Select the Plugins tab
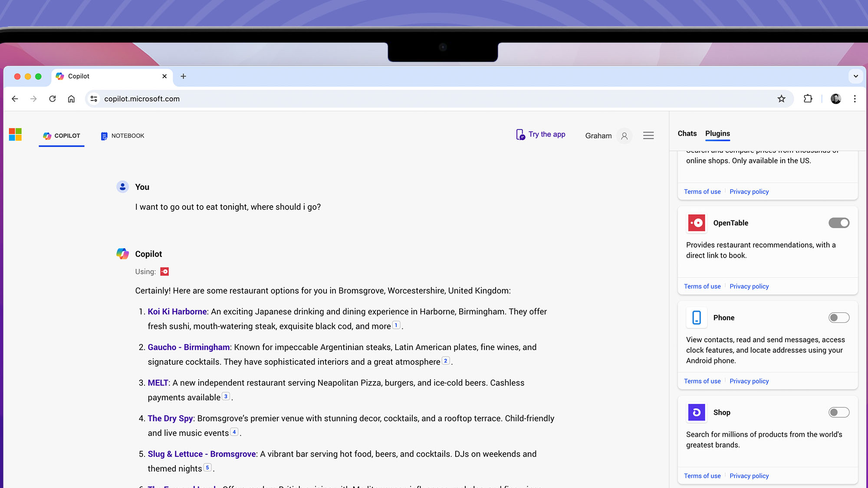The height and width of the screenshot is (488, 868). coord(717,134)
